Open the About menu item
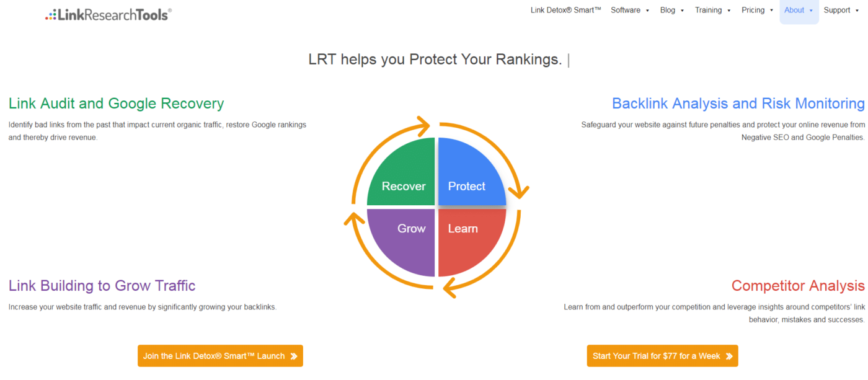The width and height of the screenshot is (868, 380). point(799,10)
